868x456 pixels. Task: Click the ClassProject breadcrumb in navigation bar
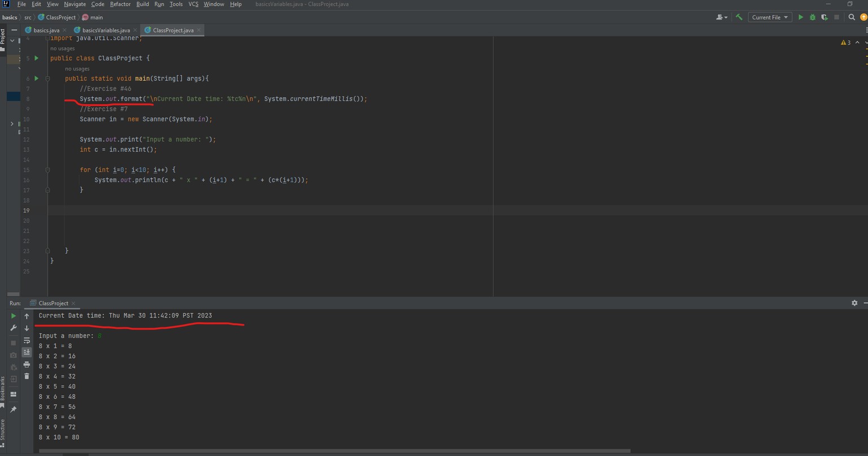[57, 18]
